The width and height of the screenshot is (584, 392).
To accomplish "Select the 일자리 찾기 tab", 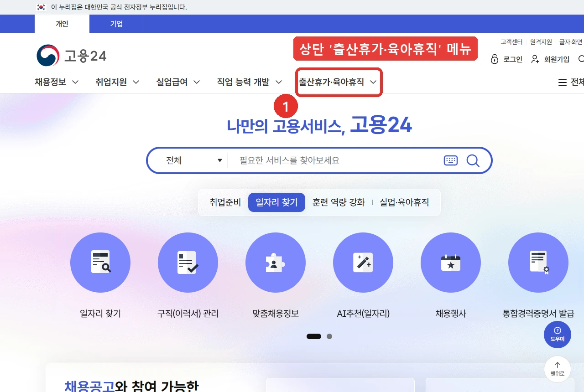I will [276, 202].
